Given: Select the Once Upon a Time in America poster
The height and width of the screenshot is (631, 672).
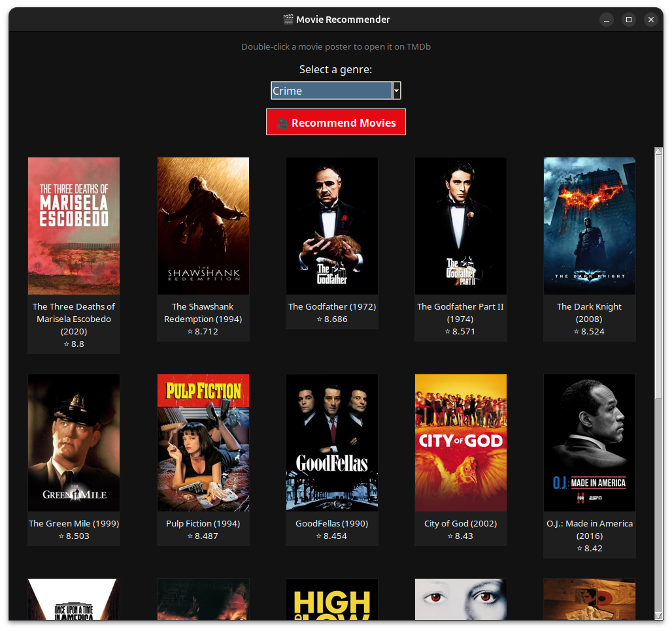Looking at the screenshot, I should pyautogui.click(x=74, y=599).
